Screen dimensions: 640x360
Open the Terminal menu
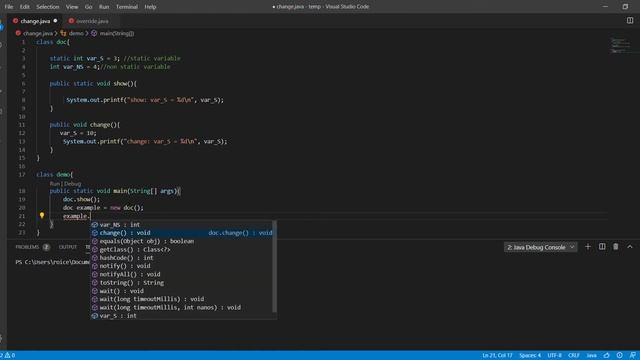(x=127, y=7)
